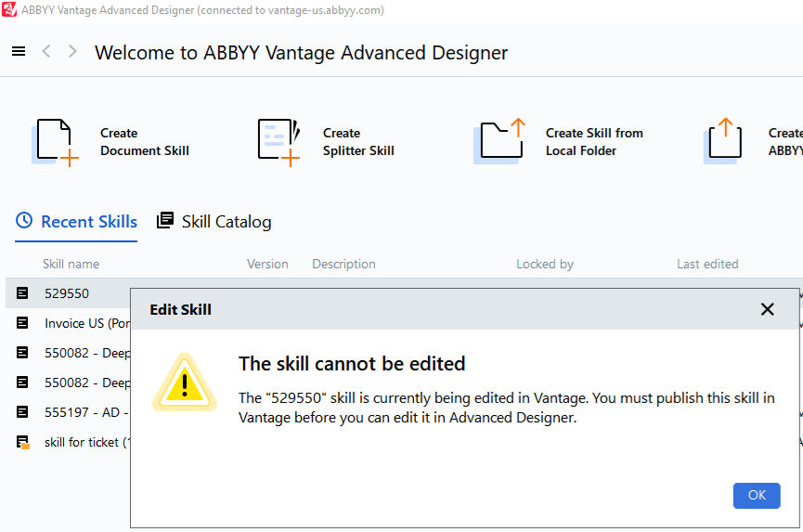
Task: Select the skill for ticket name
Action: pos(87,442)
